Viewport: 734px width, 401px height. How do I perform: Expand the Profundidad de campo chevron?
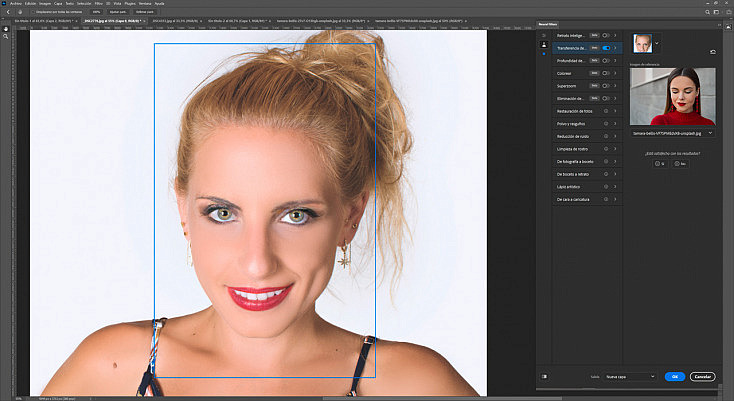pos(615,60)
